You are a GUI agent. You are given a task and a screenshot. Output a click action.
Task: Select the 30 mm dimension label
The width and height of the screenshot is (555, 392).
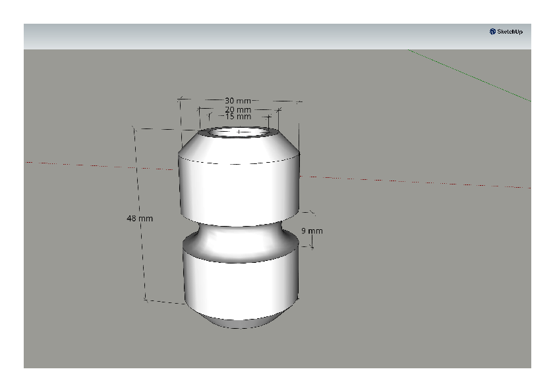click(238, 101)
